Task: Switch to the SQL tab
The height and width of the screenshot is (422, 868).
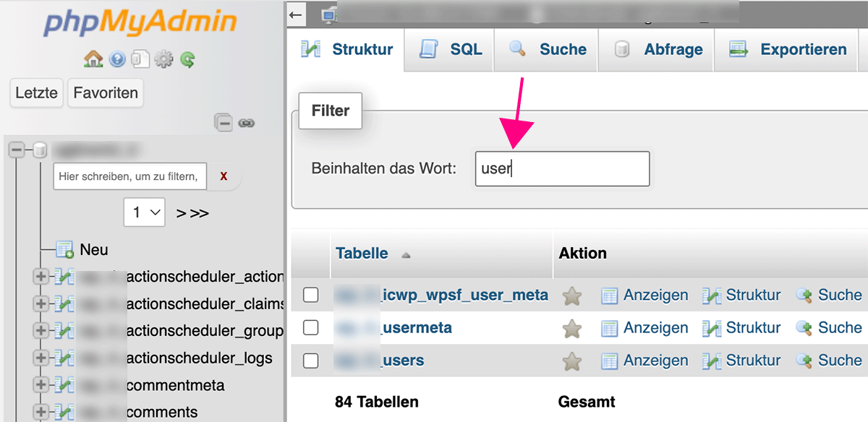Action: [x=450, y=50]
